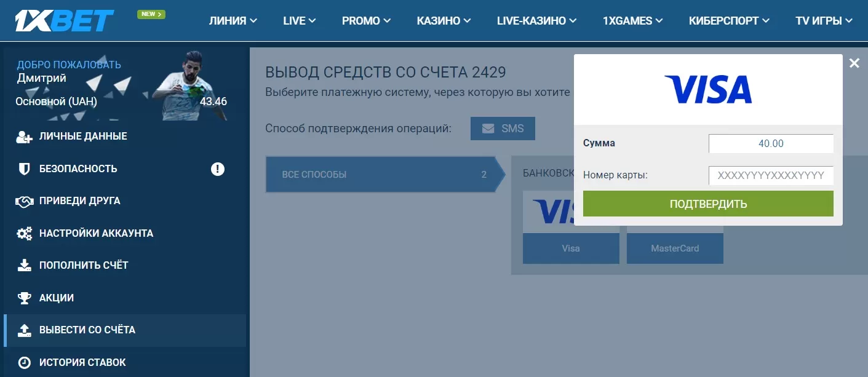Click the security warning exclamation badge

(217, 169)
